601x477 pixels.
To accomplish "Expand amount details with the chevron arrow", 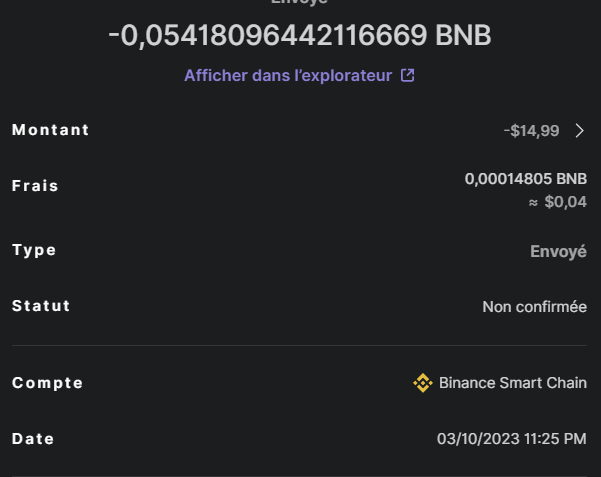I will point(579,131).
